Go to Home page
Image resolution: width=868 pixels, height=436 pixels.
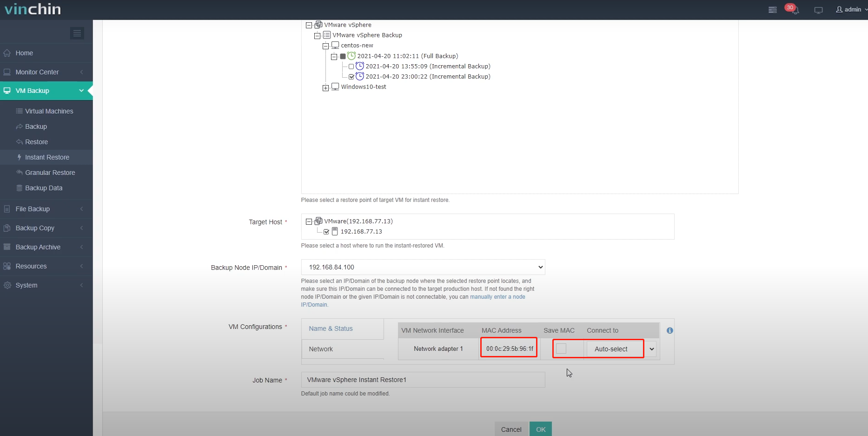pyautogui.click(x=46, y=53)
